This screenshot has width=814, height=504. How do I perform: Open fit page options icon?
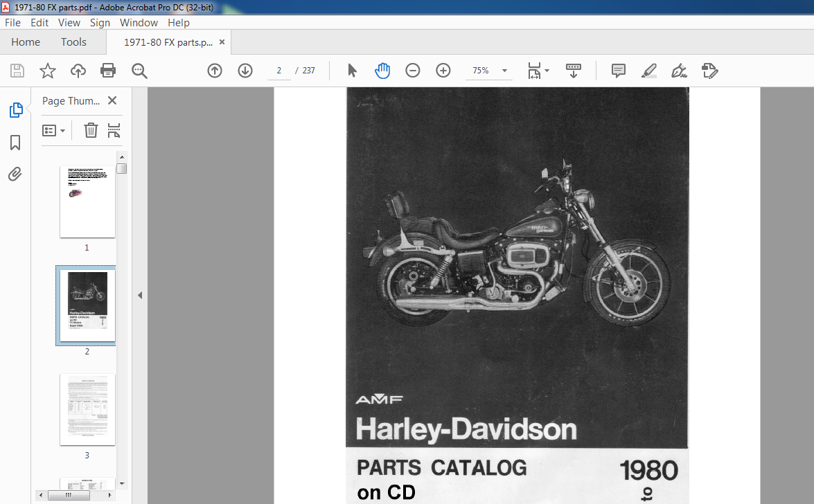point(534,71)
